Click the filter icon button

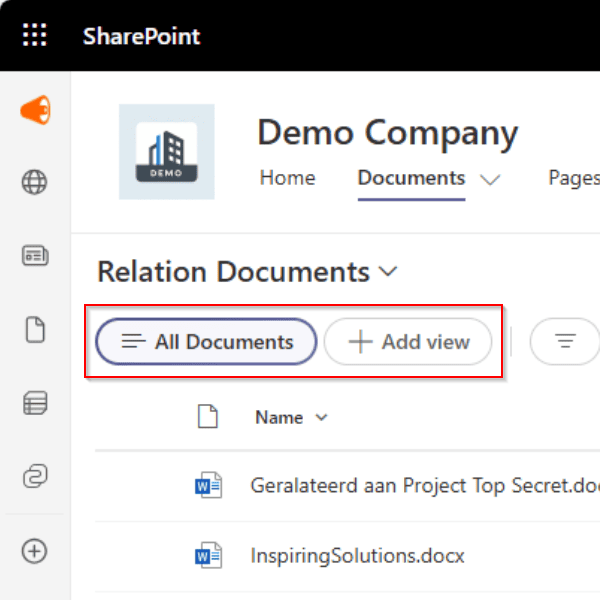click(565, 342)
